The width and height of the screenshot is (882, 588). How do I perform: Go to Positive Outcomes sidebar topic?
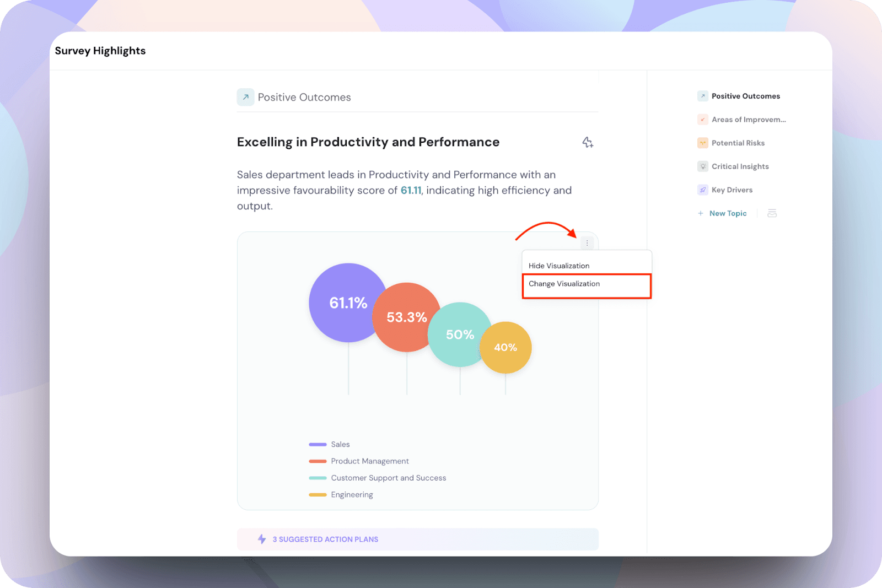745,96
